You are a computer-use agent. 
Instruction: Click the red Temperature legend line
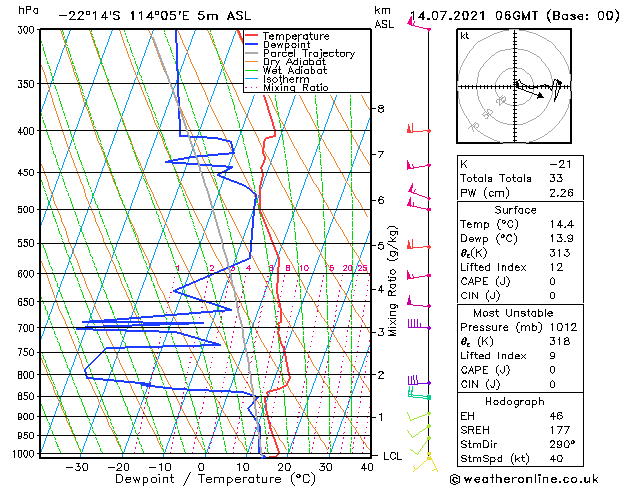pyautogui.click(x=251, y=36)
